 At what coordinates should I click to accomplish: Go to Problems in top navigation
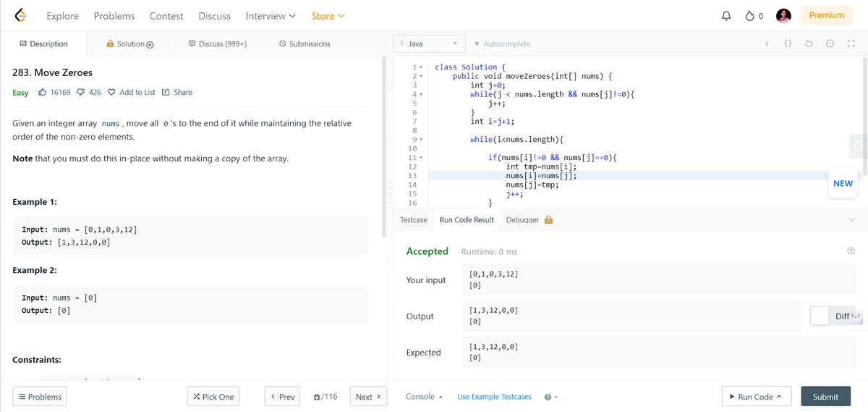click(114, 16)
